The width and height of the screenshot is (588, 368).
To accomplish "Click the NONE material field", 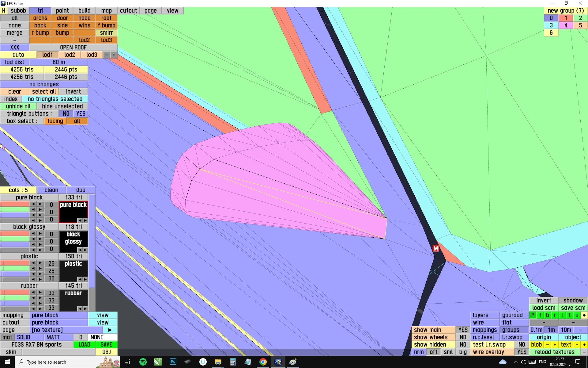I will tap(103, 337).
